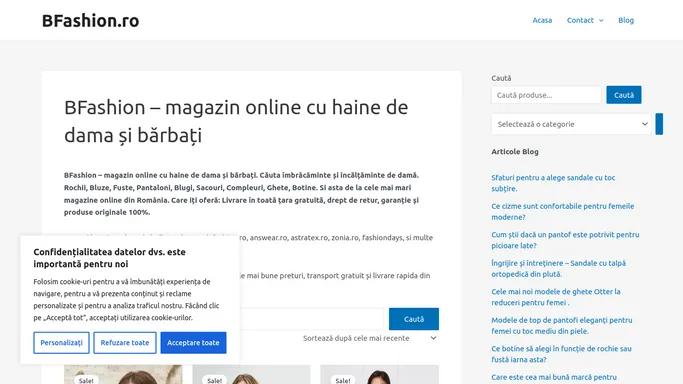Open article about pantof for picioare late
Viewport: 683px width, 384px height.
tap(565, 240)
